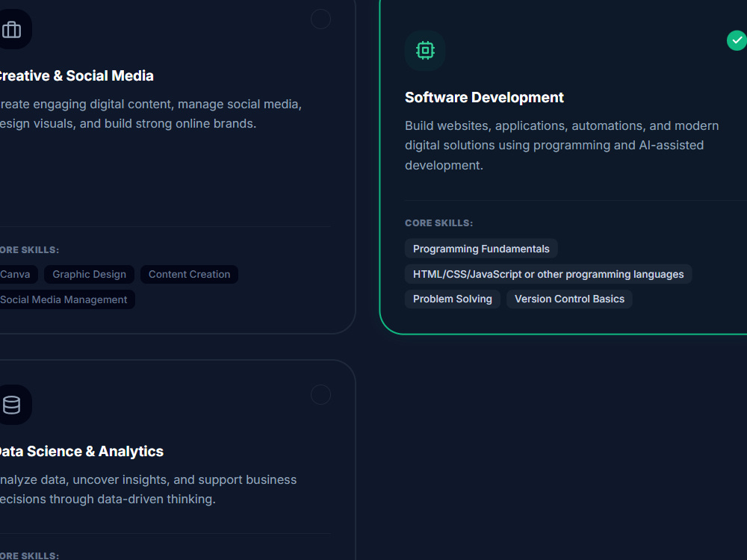Screen dimensions: 747x560
Task: Click the Version Control Basics skill tag
Action: [569, 299]
